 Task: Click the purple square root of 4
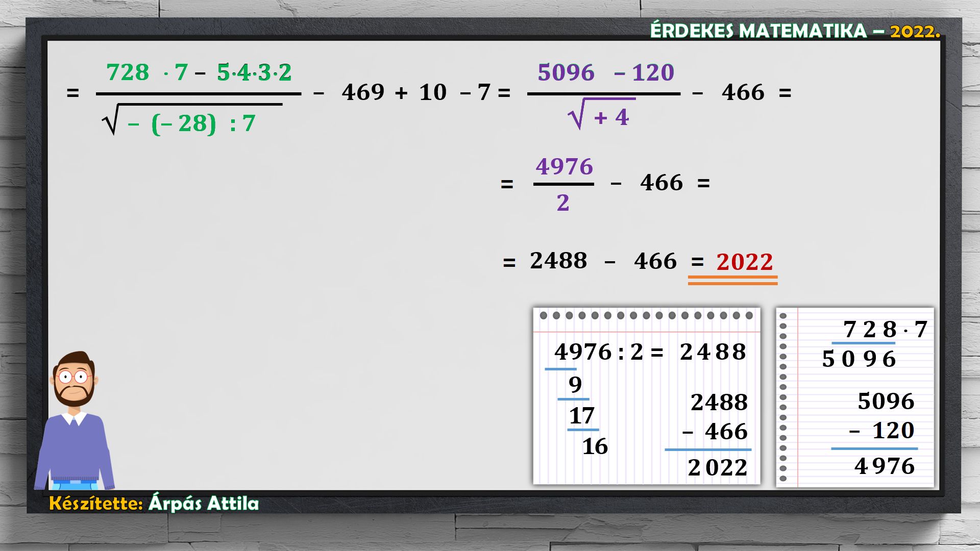601,115
